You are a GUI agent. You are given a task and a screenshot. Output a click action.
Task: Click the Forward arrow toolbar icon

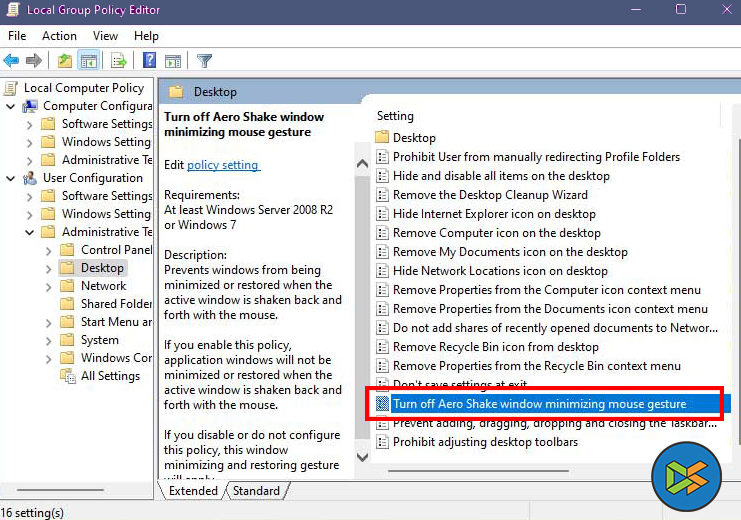tap(34, 61)
